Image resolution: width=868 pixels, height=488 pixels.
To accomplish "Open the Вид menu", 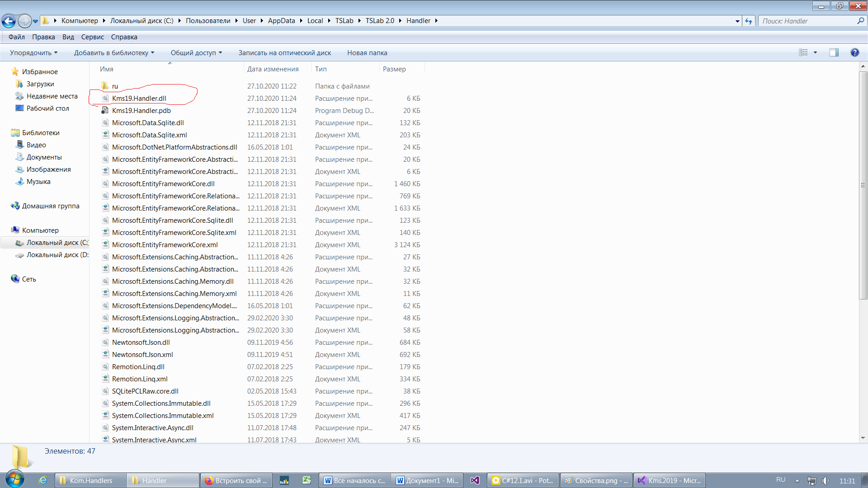I will point(68,37).
